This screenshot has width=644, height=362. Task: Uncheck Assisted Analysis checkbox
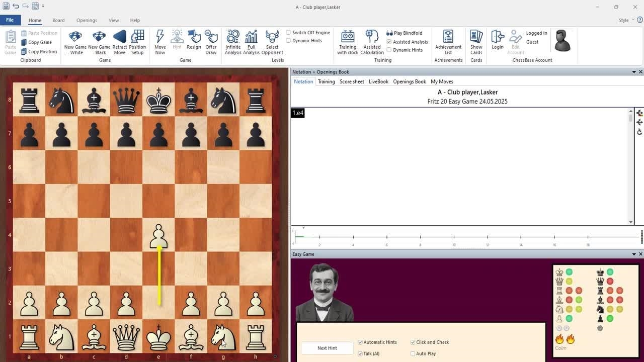pos(389,42)
